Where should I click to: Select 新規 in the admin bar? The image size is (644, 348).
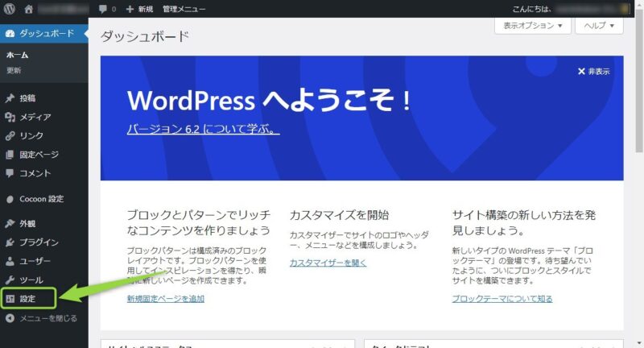click(145, 9)
